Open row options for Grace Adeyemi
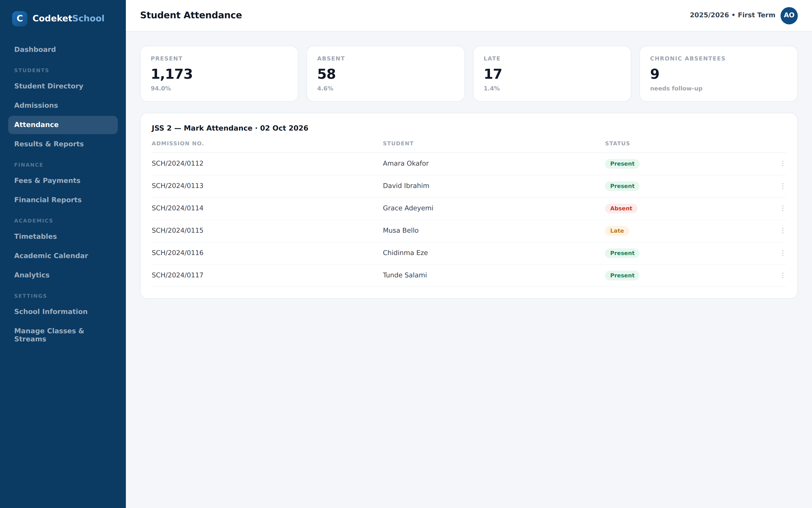 click(x=783, y=208)
